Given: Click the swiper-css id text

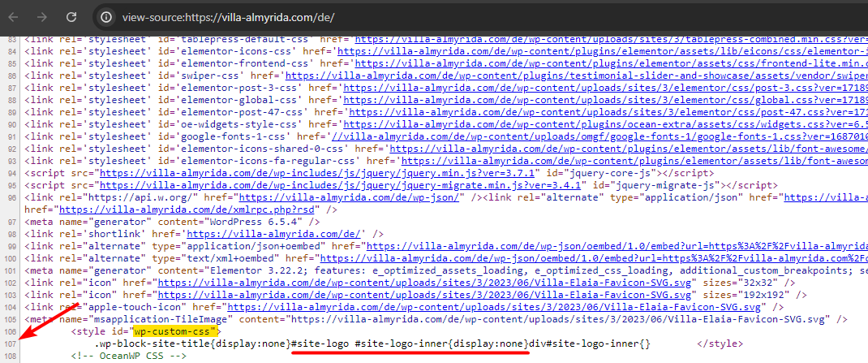Looking at the screenshot, I should pos(210,75).
